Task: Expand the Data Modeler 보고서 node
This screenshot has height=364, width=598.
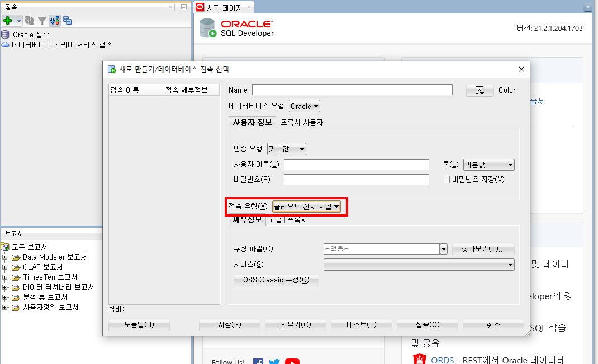Action: pos(4,257)
